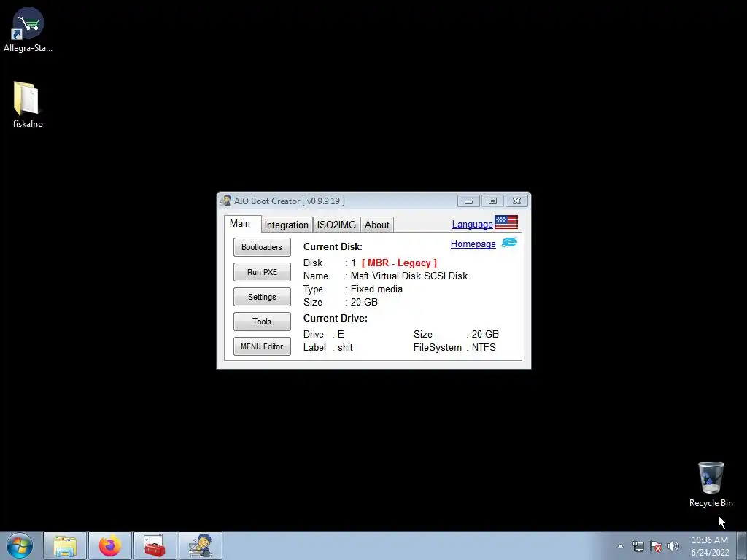The width and height of the screenshot is (747, 560).
Task: Open the network status tray icon
Action: [x=638, y=546]
